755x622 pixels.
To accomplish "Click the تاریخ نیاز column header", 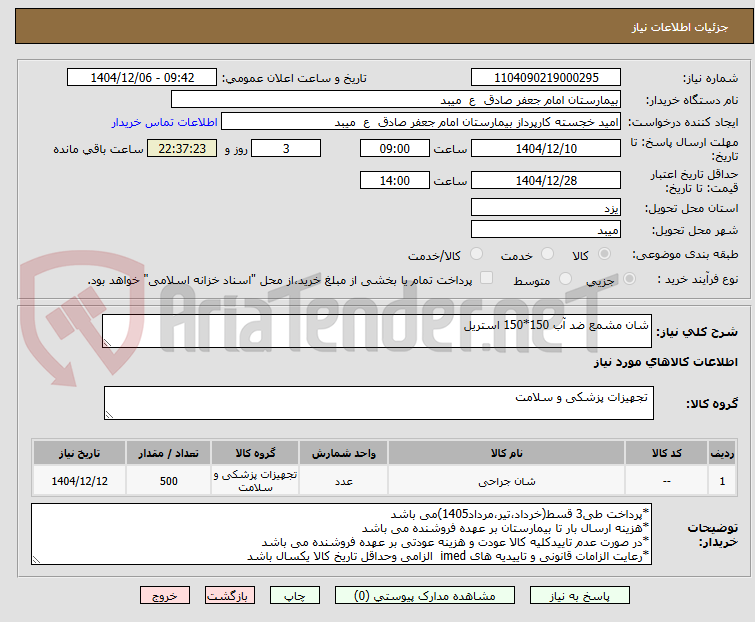I will [x=79, y=453].
